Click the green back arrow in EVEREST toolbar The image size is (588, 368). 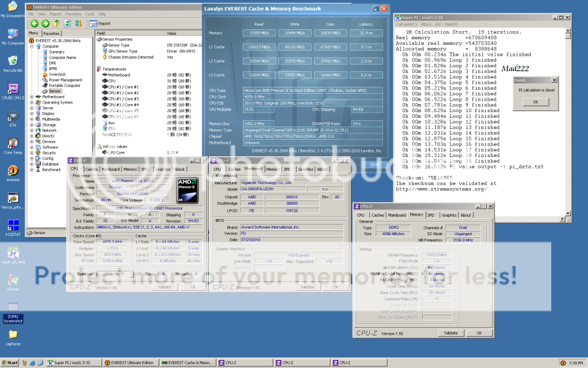pyautogui.click(x=35, y=24)
